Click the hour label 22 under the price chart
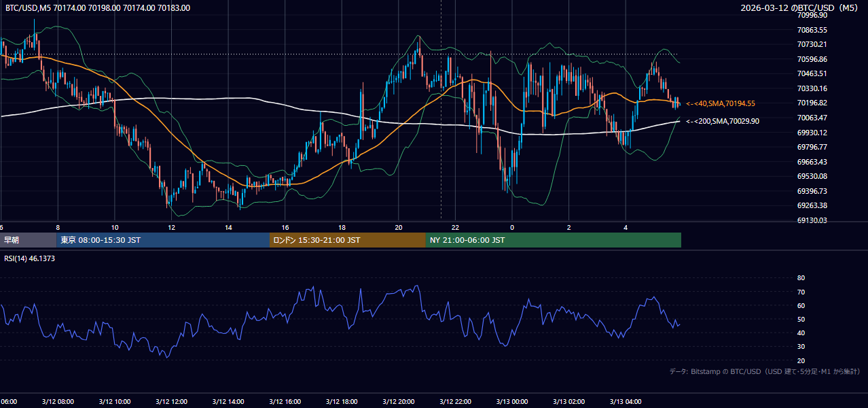This screenshot has height=408, width=868. pyautogui.click(x=455, y=227)
